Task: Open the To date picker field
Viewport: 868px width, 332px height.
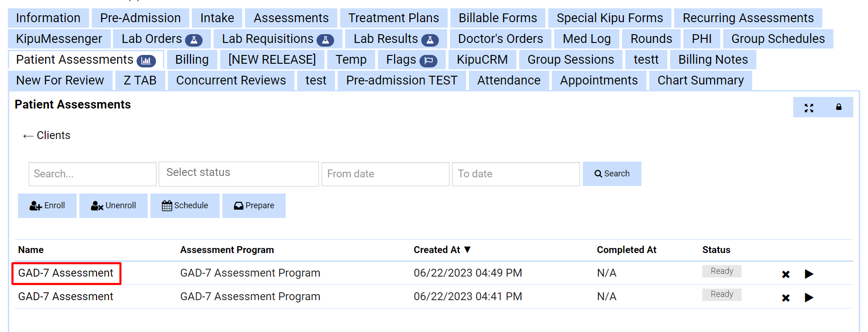Action: (x=515, y=174)
